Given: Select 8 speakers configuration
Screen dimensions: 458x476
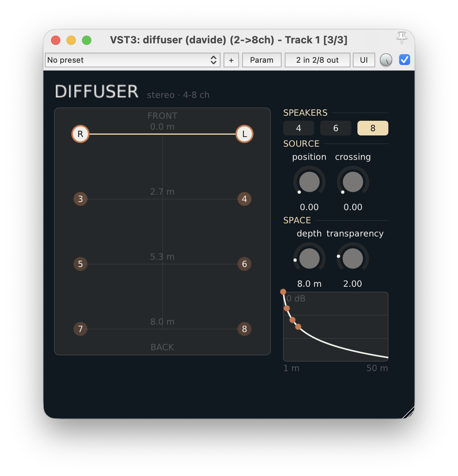Looking at the screenshot, I should (373, 128).
